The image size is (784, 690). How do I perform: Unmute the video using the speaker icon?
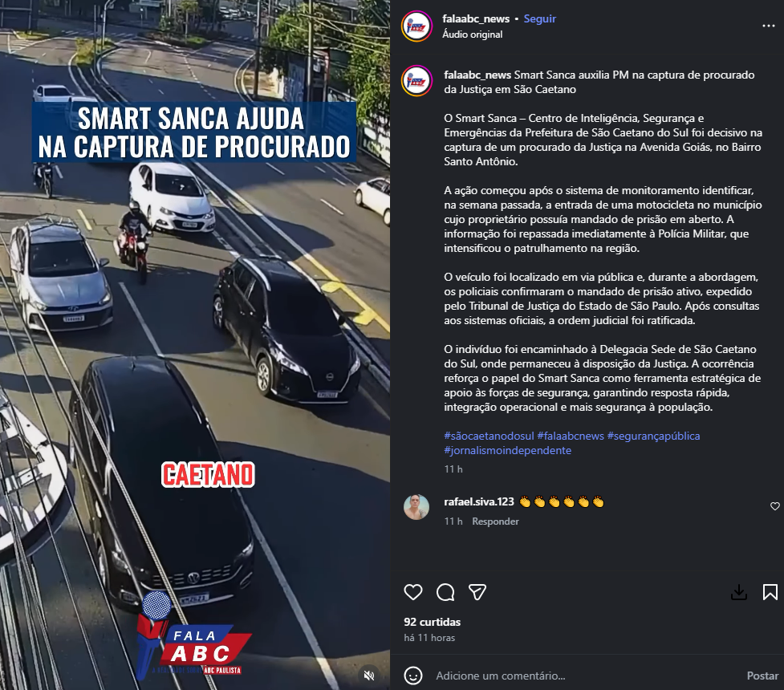(369, 676)
